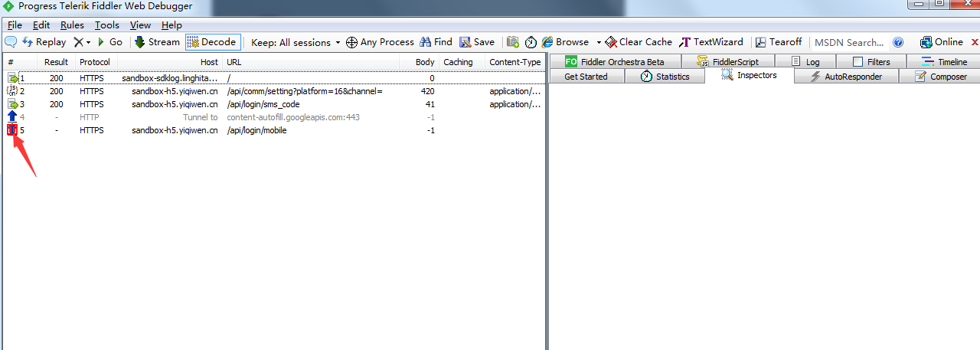
Task: Open the Get Started tab
Action: 586,77
